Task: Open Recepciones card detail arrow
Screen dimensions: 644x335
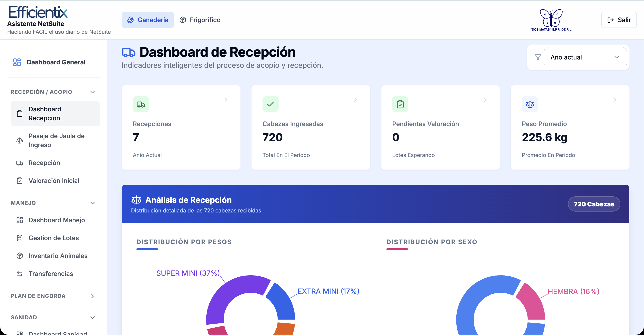Action: tap(226, 100)
